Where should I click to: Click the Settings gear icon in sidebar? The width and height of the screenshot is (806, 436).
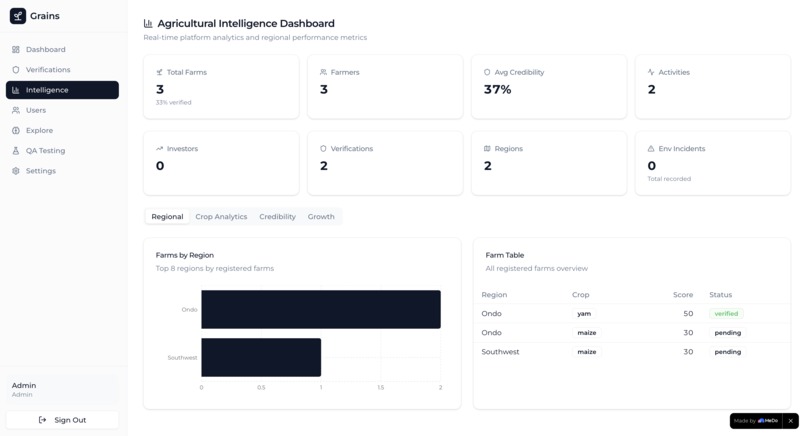pyautogui.click(x=15, y=171)
